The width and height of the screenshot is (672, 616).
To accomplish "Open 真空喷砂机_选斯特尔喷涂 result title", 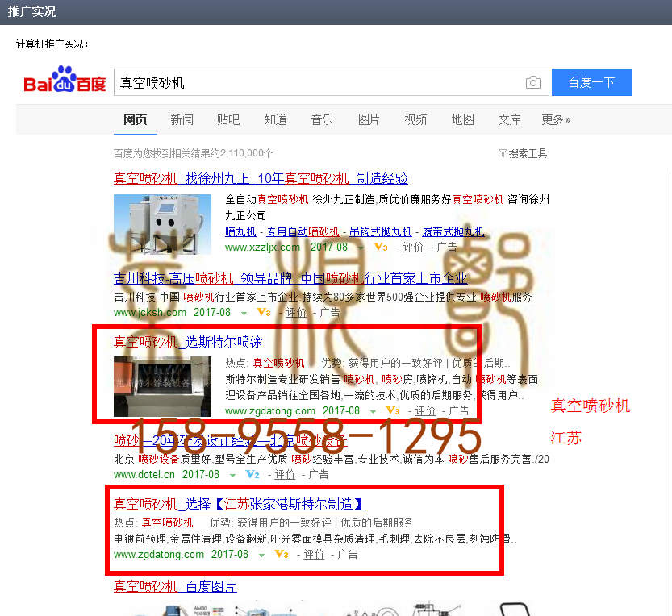I will (x=188, y=342).
